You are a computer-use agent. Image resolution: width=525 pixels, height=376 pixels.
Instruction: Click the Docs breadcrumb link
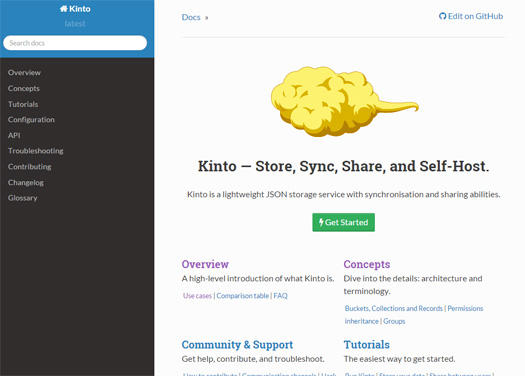click(191, 17)
